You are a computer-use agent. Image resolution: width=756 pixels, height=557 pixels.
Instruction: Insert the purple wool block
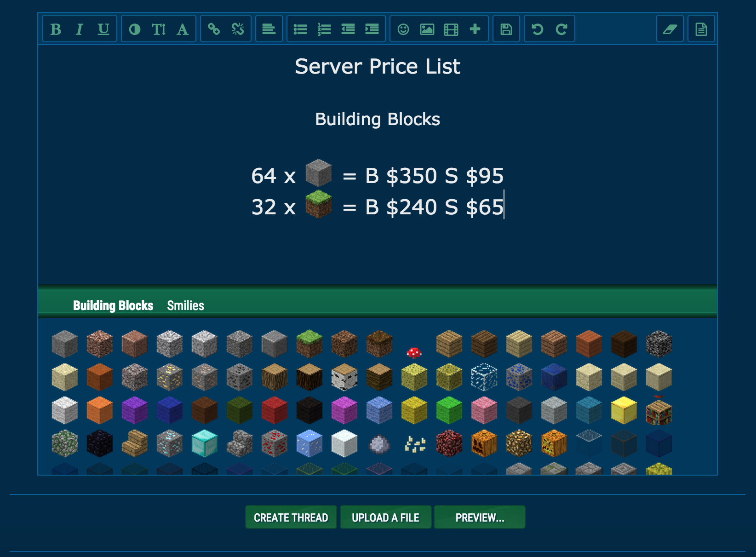pos(135,410)
